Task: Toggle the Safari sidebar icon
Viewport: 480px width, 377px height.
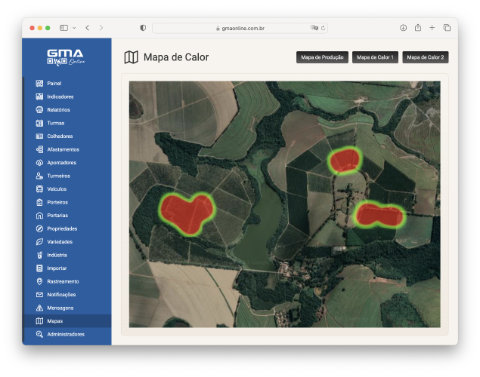Action: [64, 28]
